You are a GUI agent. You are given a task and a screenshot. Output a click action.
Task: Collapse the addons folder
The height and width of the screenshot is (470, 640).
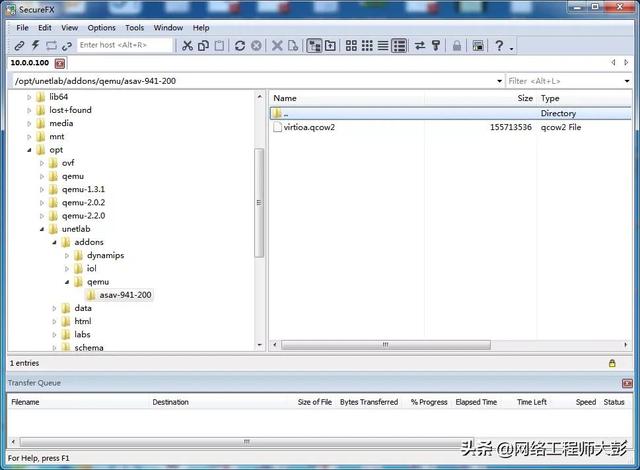[x=54, y=242]
